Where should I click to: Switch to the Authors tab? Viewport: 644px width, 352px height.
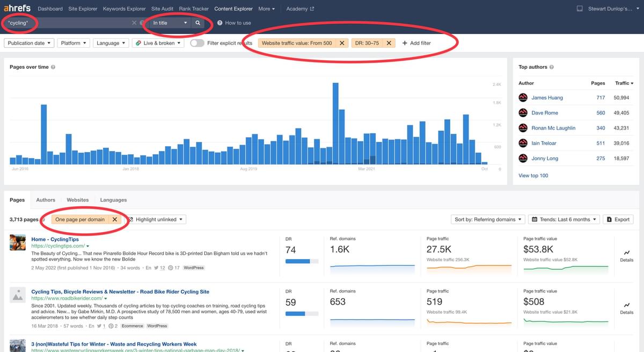point(46,200)
